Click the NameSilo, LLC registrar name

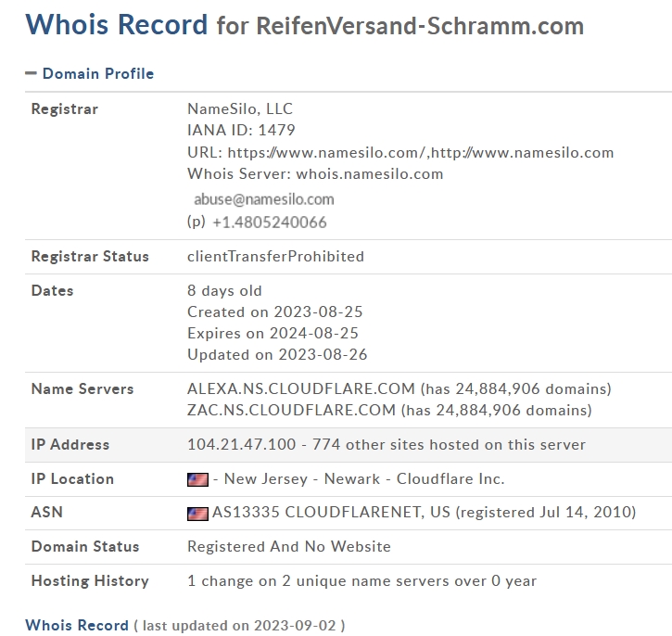[x=240, y=108]
